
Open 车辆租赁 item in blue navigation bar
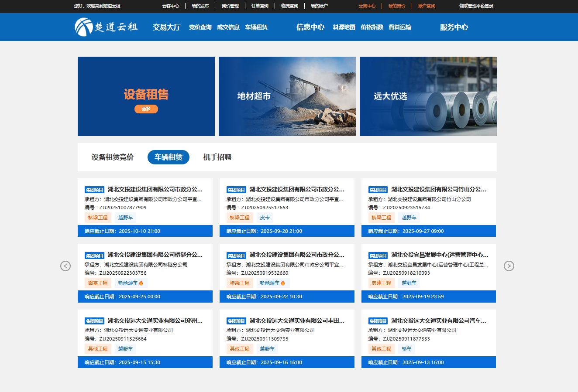click(x=256, y=27)
